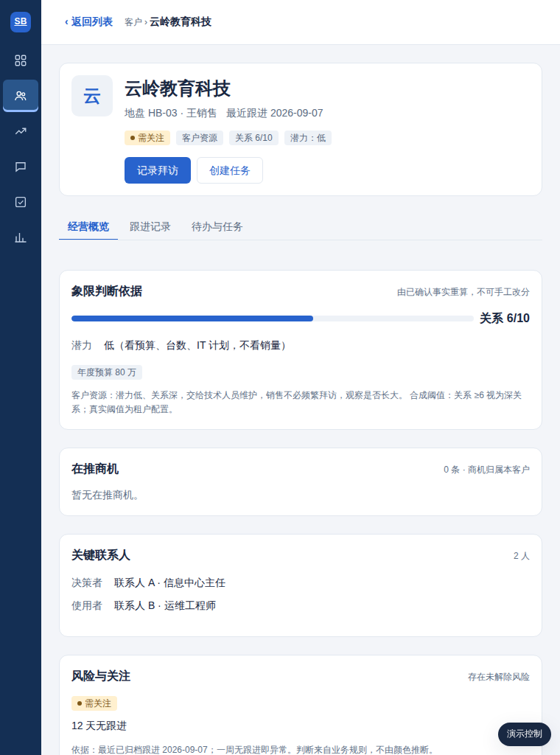Open the bar chart reports icon
This screenshot has height=755, width=560.
tap(21, 237)
